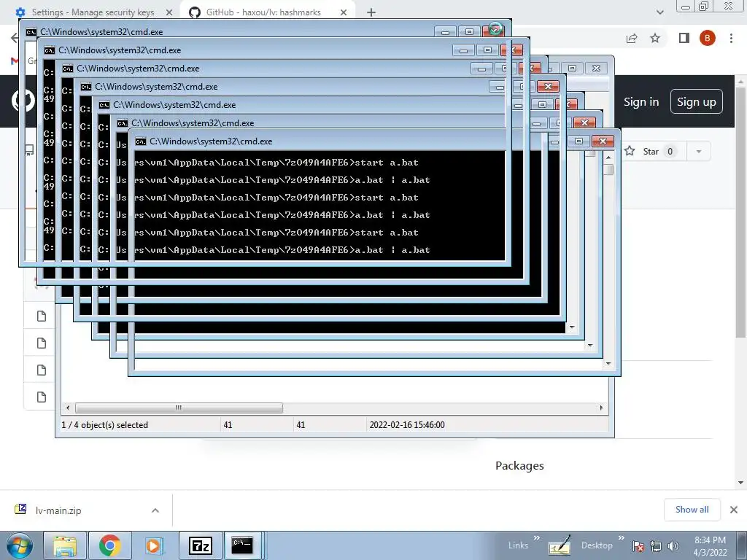This screenshot has height=560, width=747.
Task: Click "1 / 4 object(s) selected" status text
Action: tap(105, 425)
